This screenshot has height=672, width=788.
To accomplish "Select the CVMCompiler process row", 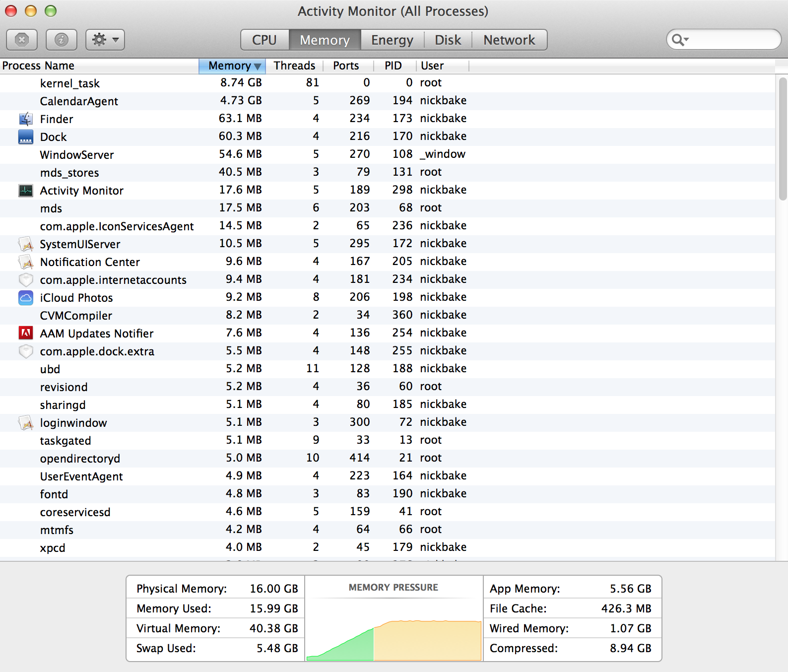I will tap(387, 315).
